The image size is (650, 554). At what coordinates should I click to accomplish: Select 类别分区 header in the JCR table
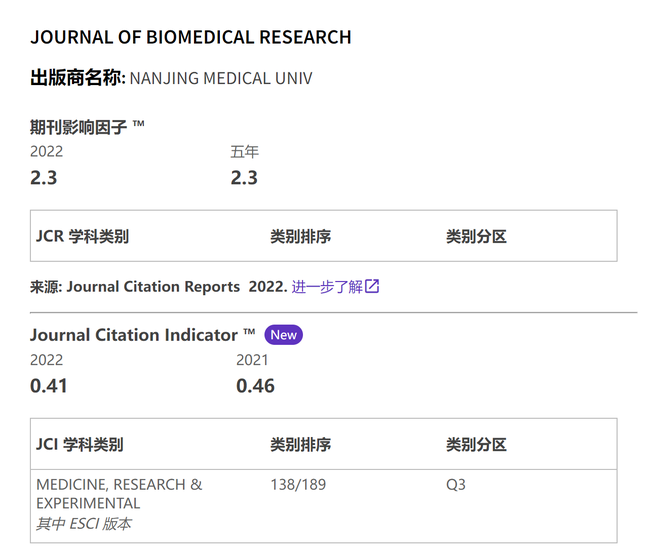pos(476,236)
